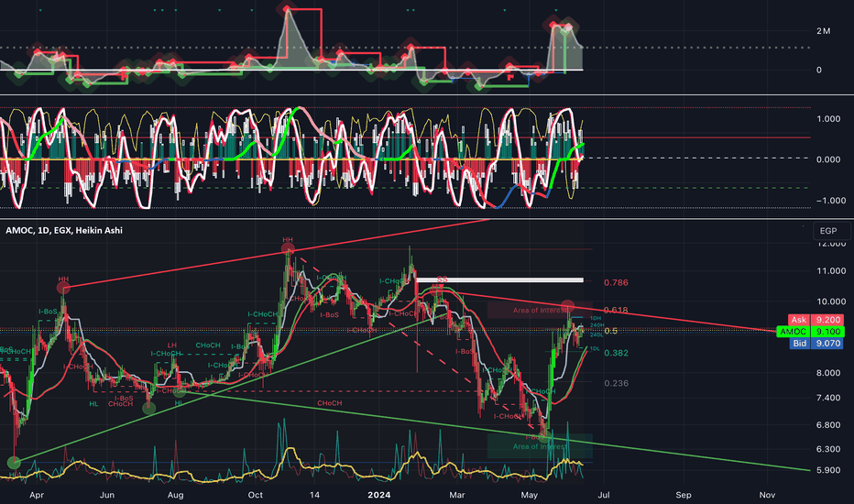
Task: Click the 0.382 Fibonacci level label
Action: point(616,353)
